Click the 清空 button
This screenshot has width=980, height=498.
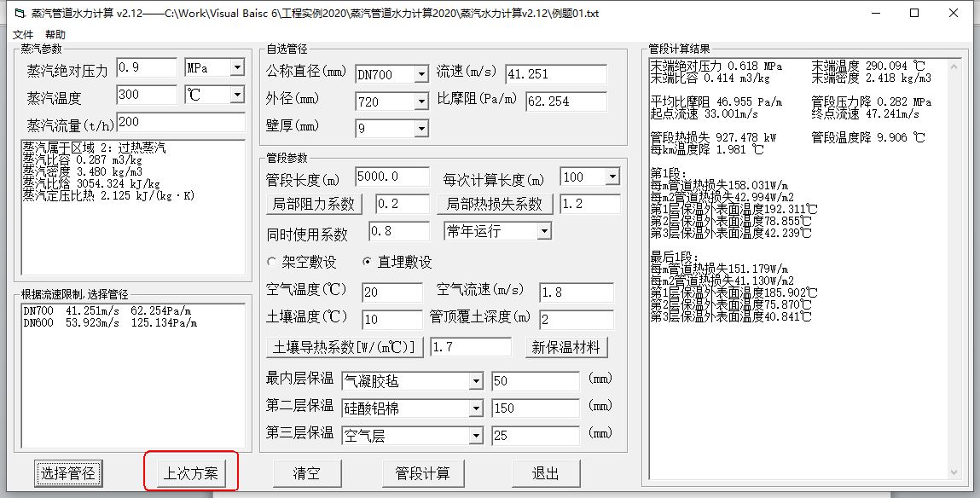pos(306,473)
